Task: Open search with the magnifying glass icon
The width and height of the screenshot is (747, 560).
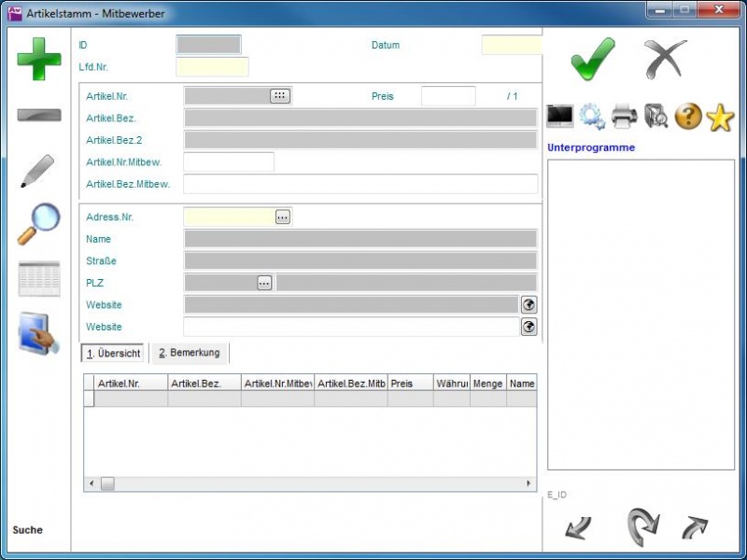Action: click(39, 224)
